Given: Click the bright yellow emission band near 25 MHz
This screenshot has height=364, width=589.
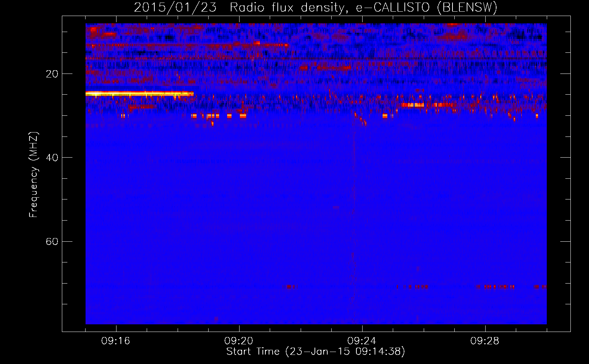Looking at the screenshot, I should [x=139, y=94].
